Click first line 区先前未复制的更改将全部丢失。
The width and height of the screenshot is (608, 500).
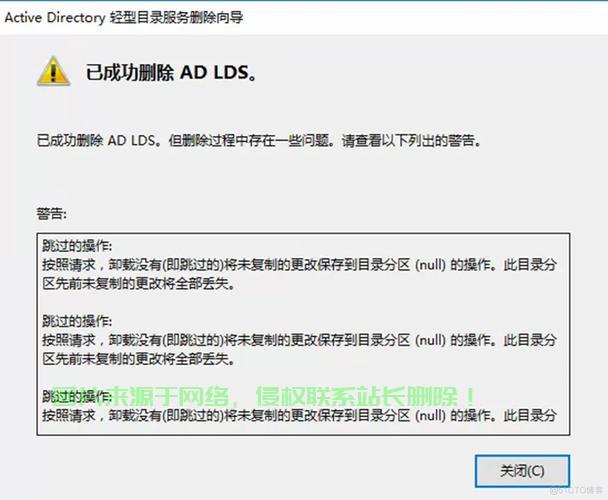139,284
